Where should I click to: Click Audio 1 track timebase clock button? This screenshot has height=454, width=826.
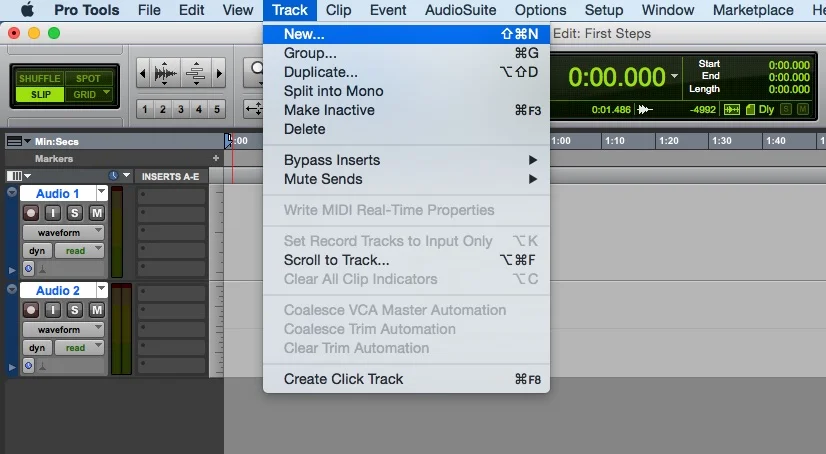28,269
